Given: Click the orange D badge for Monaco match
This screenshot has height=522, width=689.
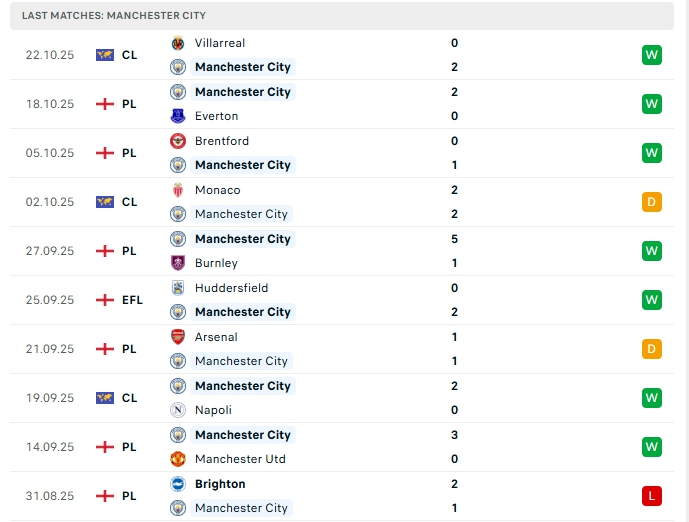Looking at the screenshot, I should pyautogui.click(x=652, y=202).
